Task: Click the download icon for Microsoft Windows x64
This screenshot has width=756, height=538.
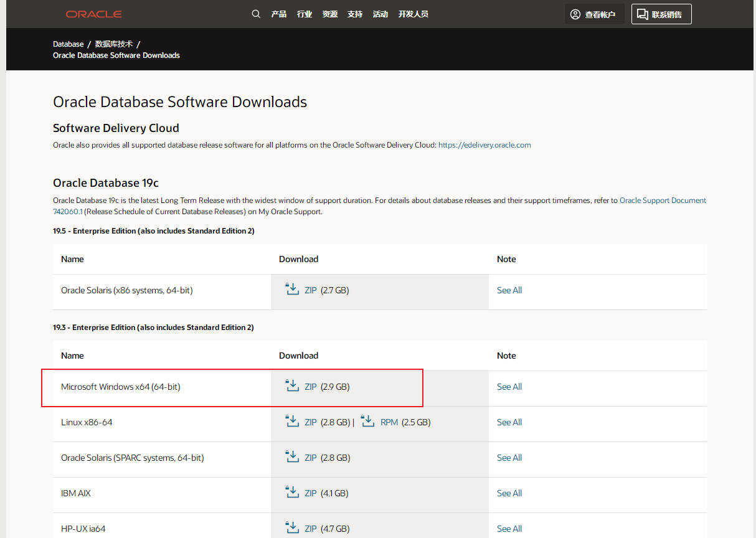Action: (292, 386)
